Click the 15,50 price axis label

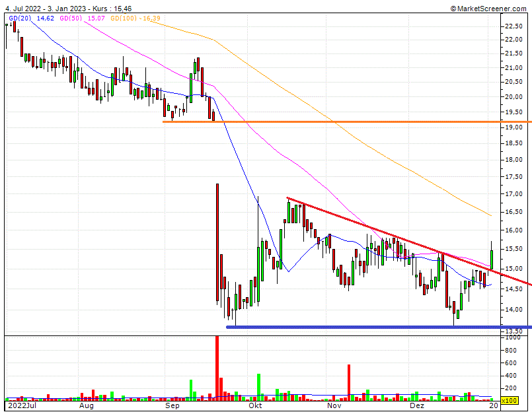[x=513, y=249]
